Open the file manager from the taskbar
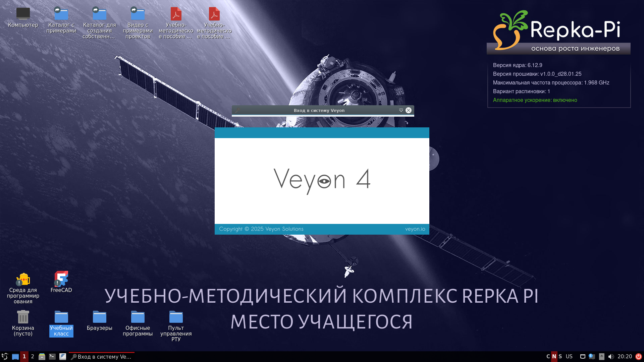644x362 pixels. [42, 357]
